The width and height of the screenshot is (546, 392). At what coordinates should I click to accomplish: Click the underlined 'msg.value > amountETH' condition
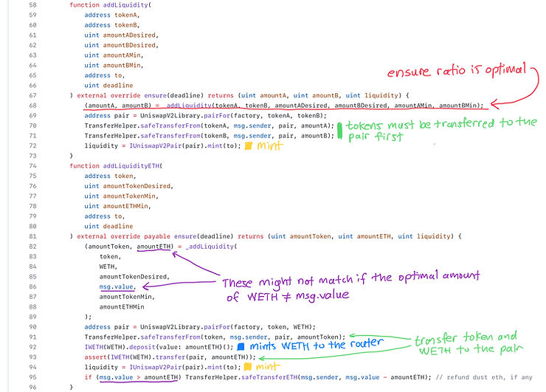click(139, 376)
